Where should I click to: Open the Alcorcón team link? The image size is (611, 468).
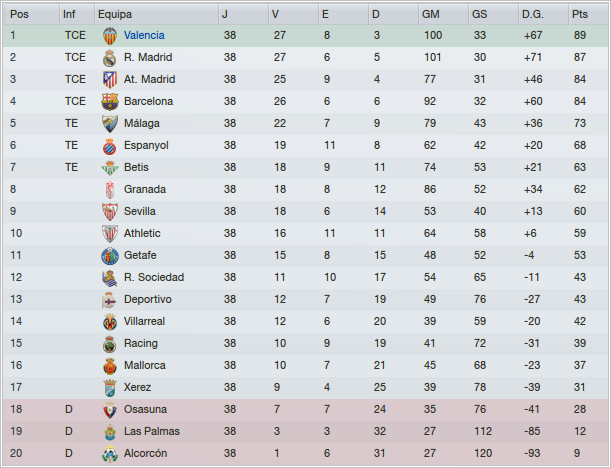[x=145, y=453]
